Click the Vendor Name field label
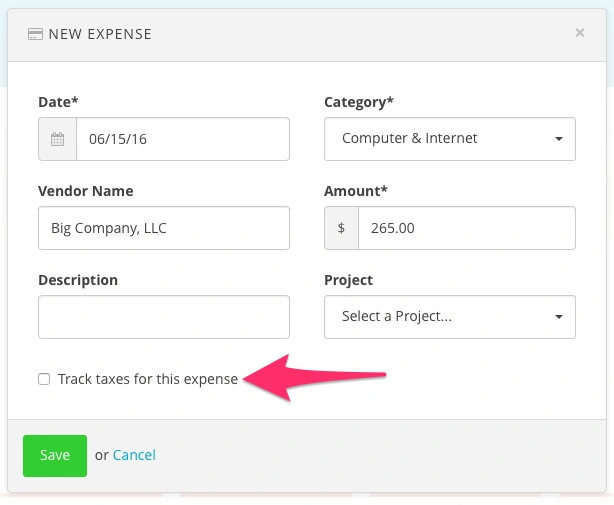614x505 pixels. pos(86,191)
